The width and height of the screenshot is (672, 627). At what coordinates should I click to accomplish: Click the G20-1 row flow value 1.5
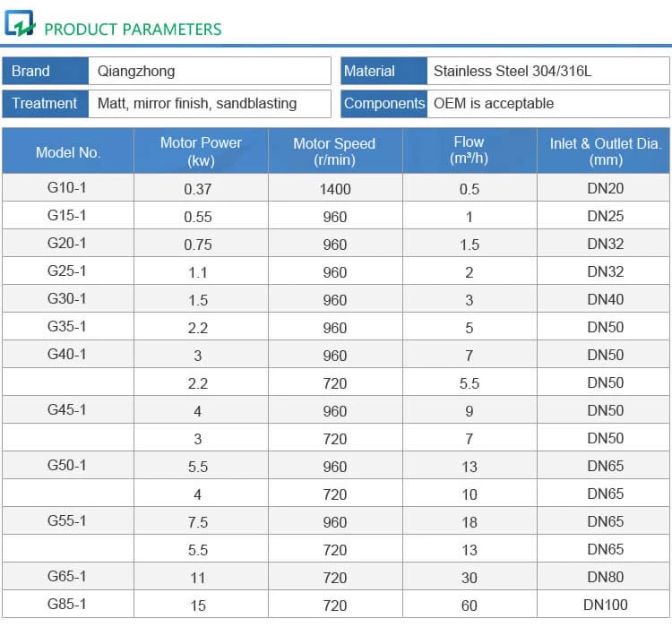pyautogui.click(x=470, y=245)
